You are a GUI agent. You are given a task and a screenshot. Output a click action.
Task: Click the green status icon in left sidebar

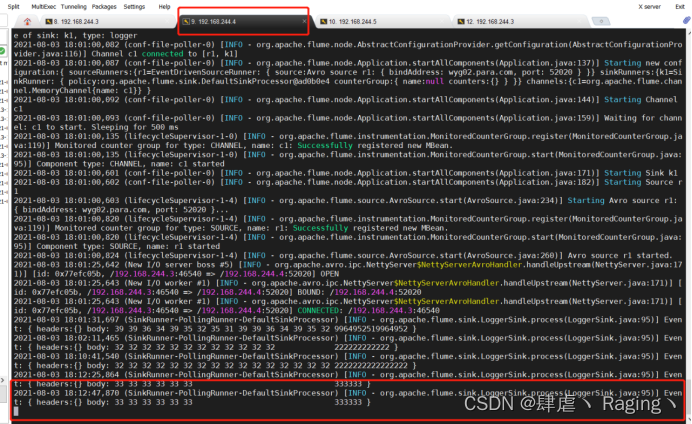(x=2, y=51)
